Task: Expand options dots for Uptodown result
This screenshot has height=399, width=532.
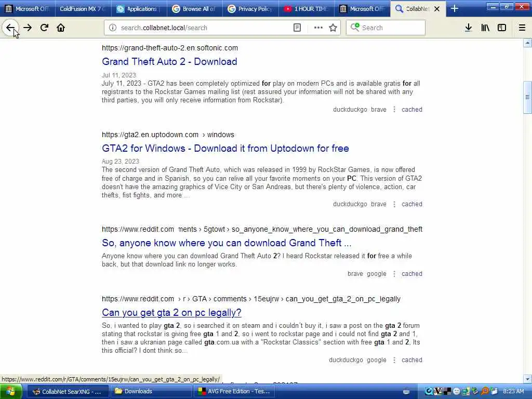Action: [394, 204]
